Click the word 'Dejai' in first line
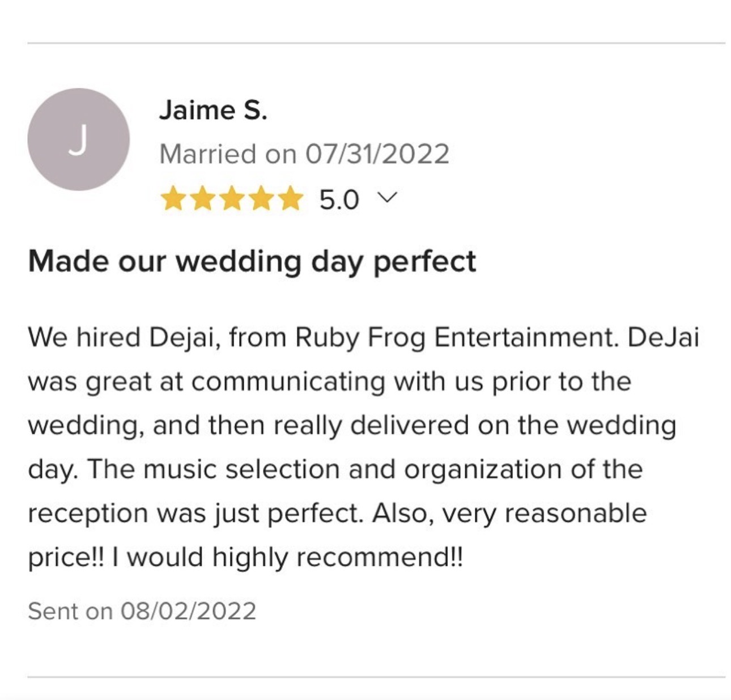The height and width of the screenshot is (700, 731). tap(183, 338)
